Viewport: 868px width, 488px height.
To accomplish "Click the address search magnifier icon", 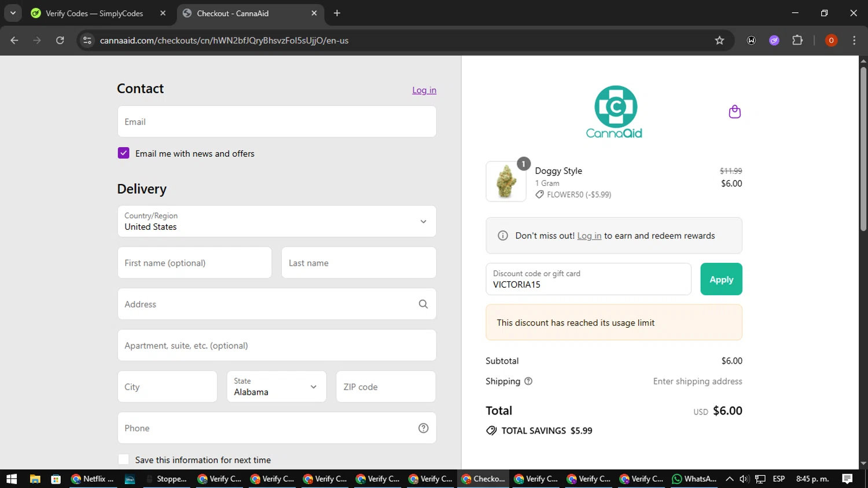I will [x=423, y=304].
